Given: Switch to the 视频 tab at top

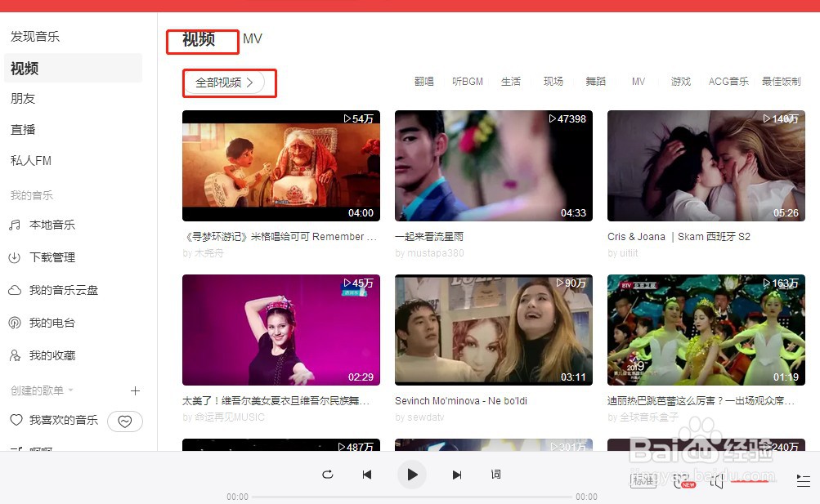Looking at the screenshot, I should [199, 40].
